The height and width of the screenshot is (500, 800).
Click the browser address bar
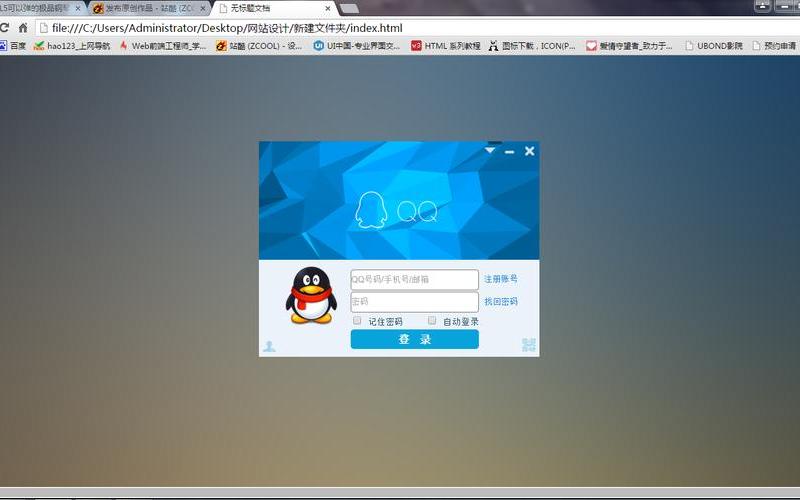400,28
